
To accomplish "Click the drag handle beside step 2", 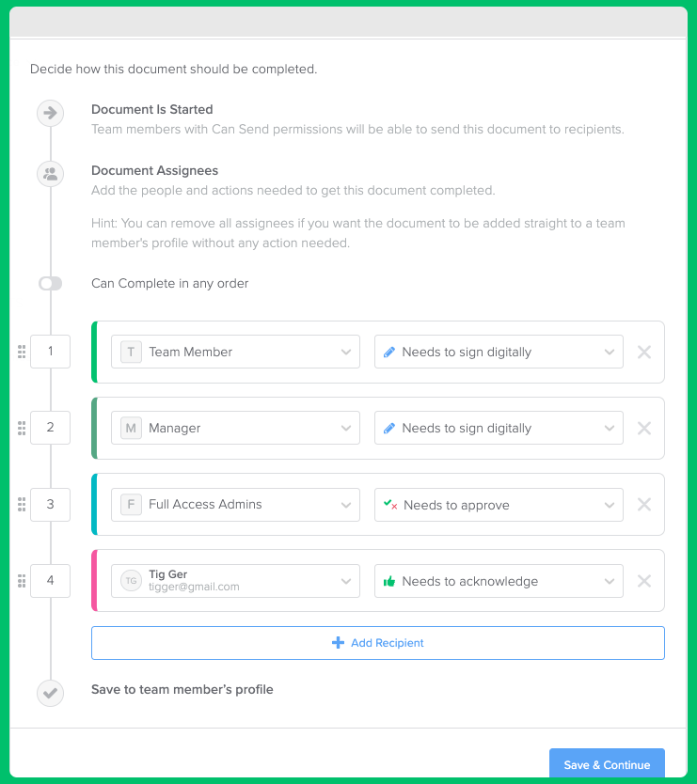I will tap(21, 428).
